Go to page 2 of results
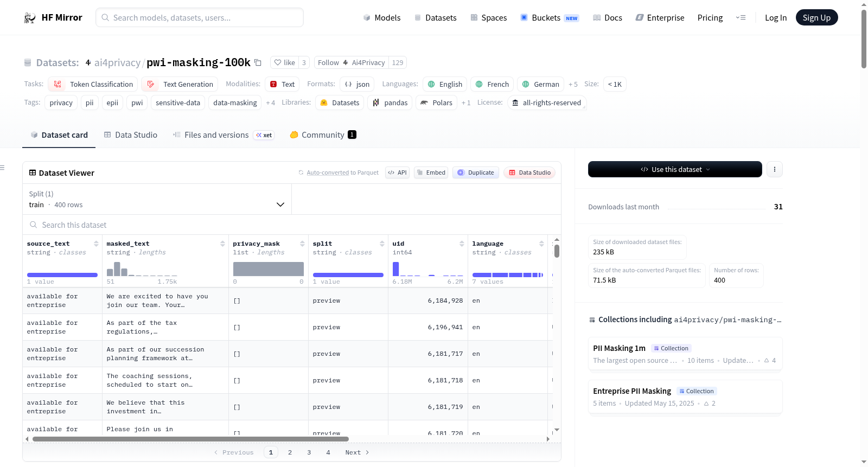868x467 pixels. [290, 452]
